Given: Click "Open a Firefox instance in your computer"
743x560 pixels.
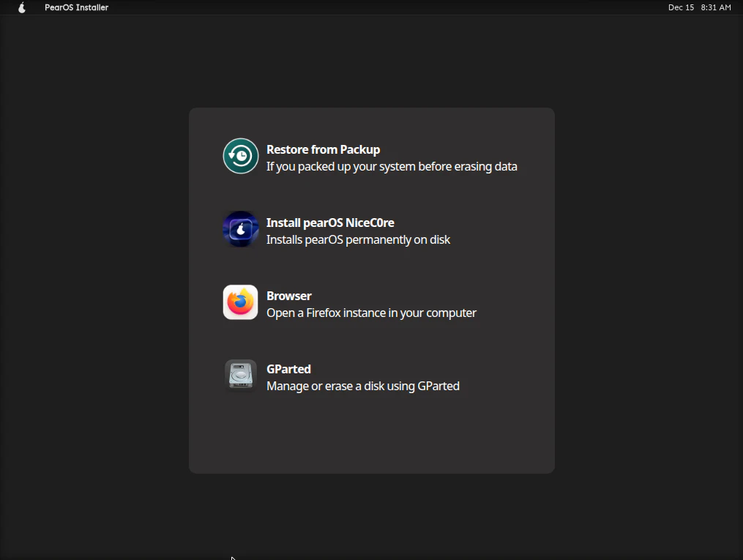Looking at the screenshot, I should pyautogui.click(x=372, y=313).
